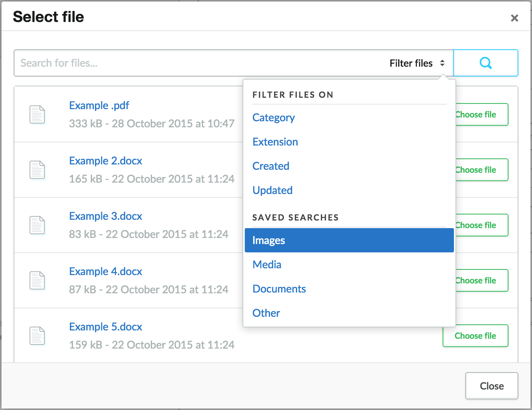This screenshot has width=532, height=410.
Task: Open the Example .pdf file link
Action: pos(99,105)
